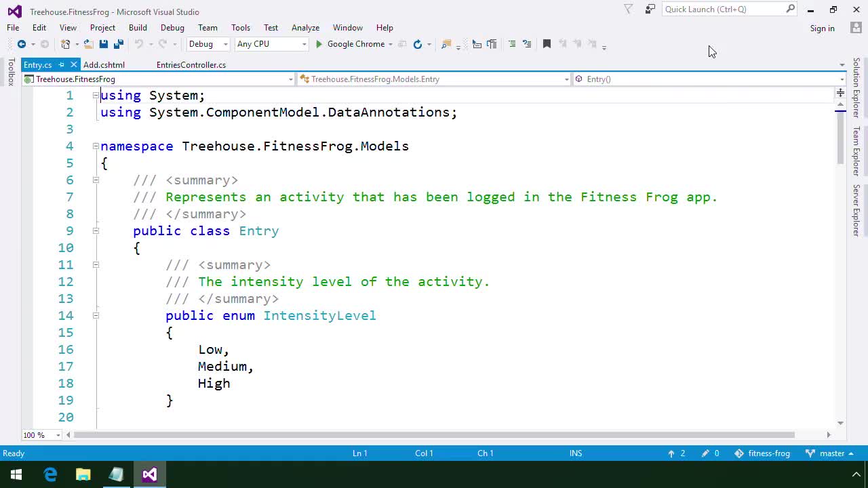This screenshot has width=868, height=488.
Task: Click the notifications flag icon
Action: pyautogui.click(x=628, y=9)
